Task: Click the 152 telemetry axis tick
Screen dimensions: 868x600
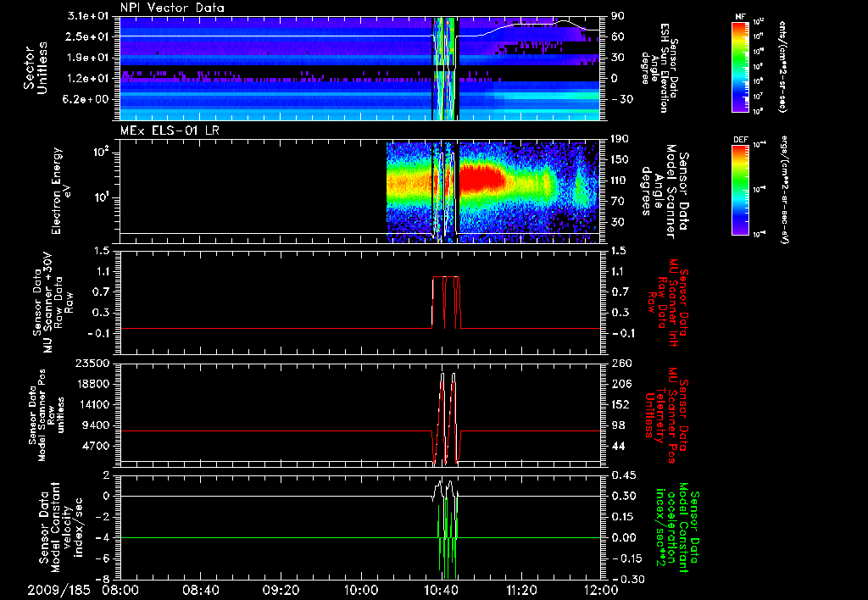Action: (621, 404)
